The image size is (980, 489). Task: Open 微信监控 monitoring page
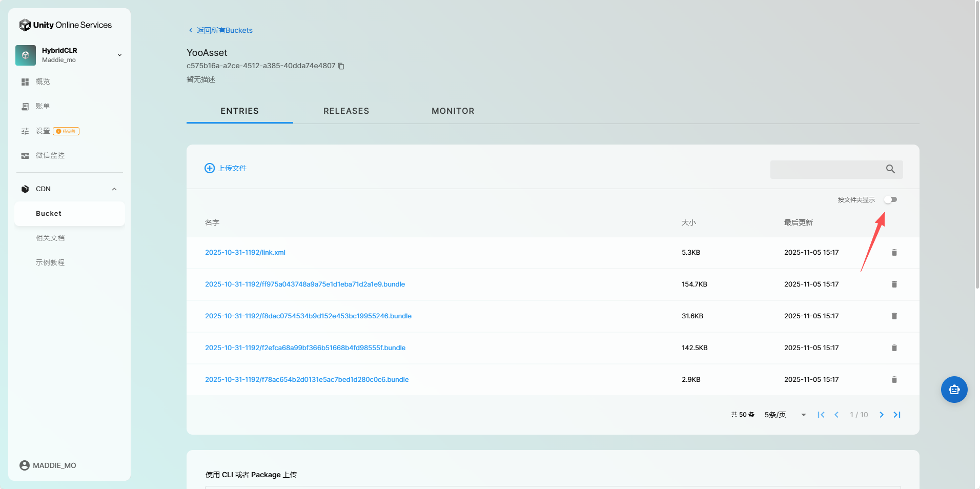[x=50, y=155]
